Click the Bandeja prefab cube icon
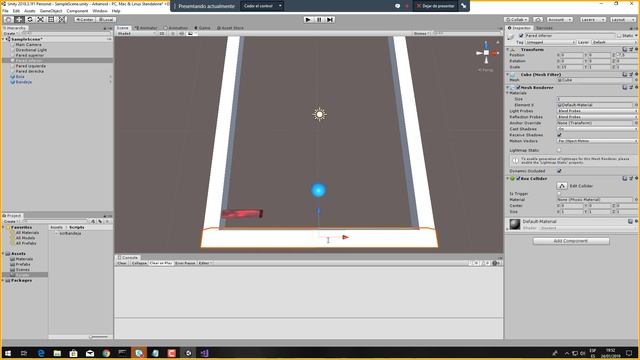The image size is (640, 360). 12,82
